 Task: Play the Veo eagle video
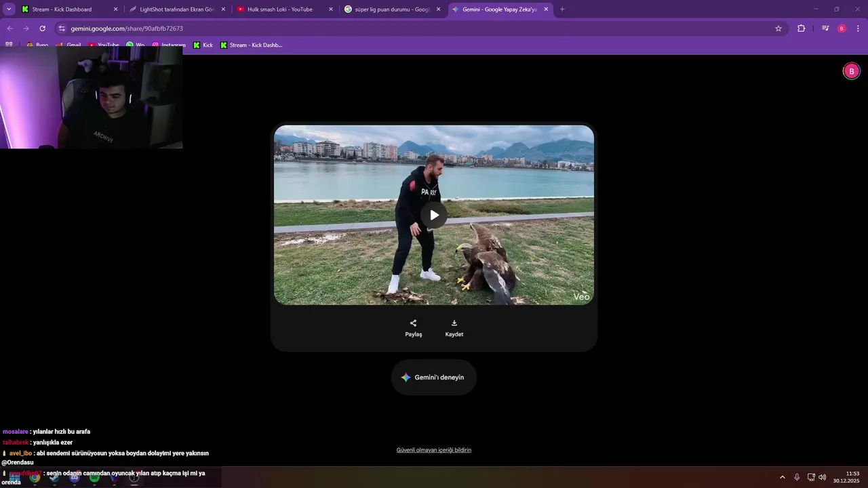pos(434,216)
